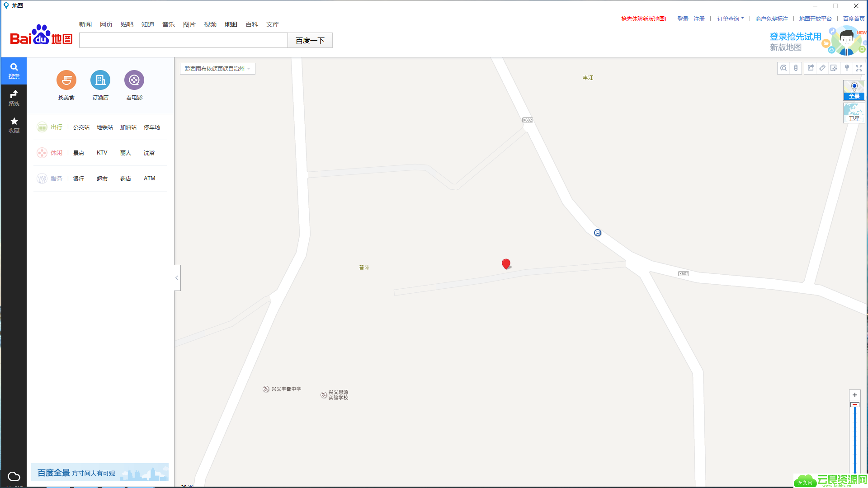Viewport: 868px width, 488px height.
Task: Search for 地铁站 subway stations
Action: (x=105, y=127)
